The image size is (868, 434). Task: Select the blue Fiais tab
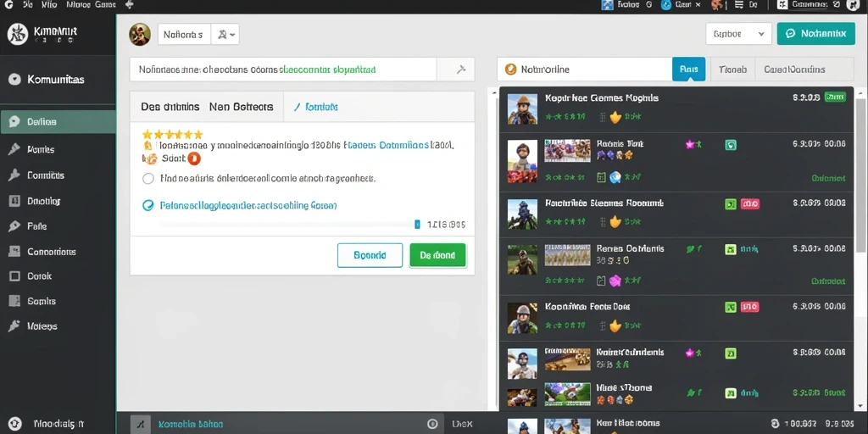(x=688, y=70)
